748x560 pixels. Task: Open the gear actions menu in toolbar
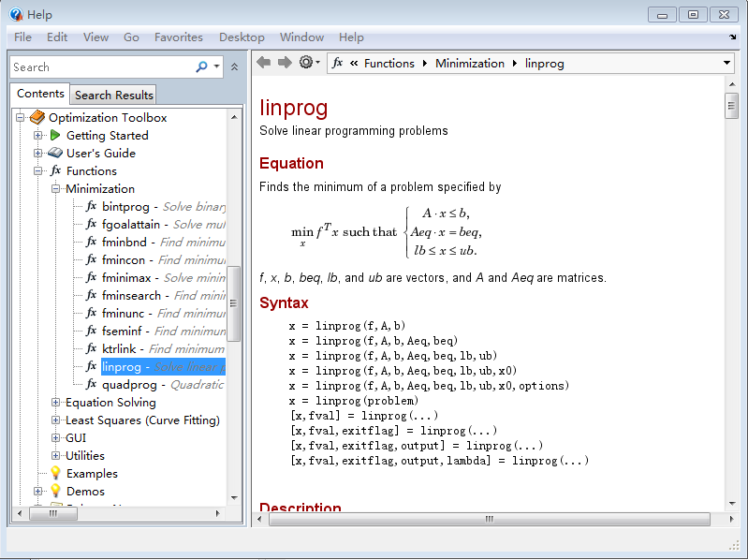[309, 62]
